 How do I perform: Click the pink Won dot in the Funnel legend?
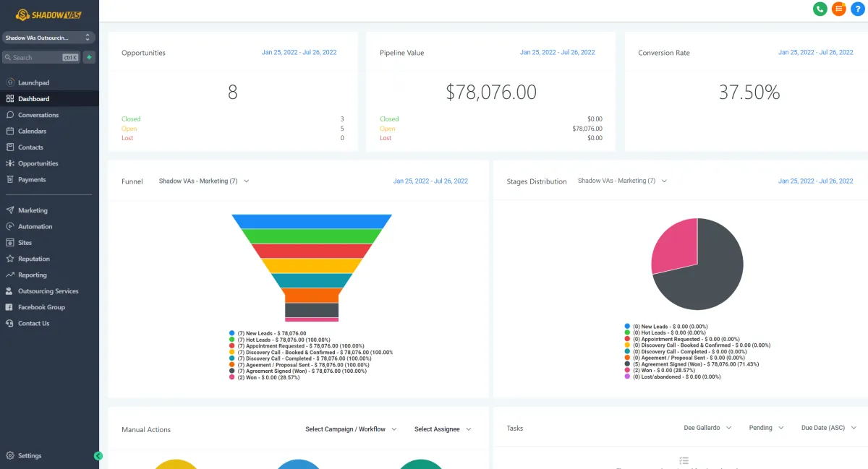[232, 377]
